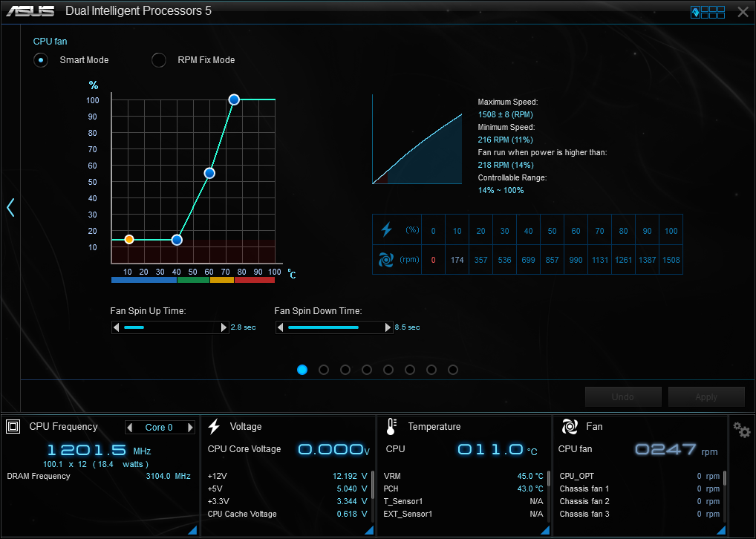
Task: Click the Fan panel spinning fan icon
Action: coord(570,427)
